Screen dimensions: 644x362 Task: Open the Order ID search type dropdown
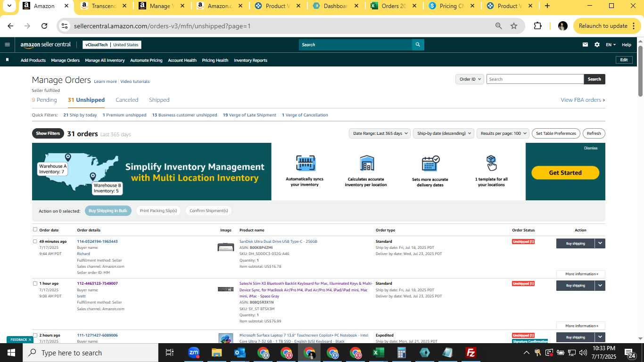[470, 79]
